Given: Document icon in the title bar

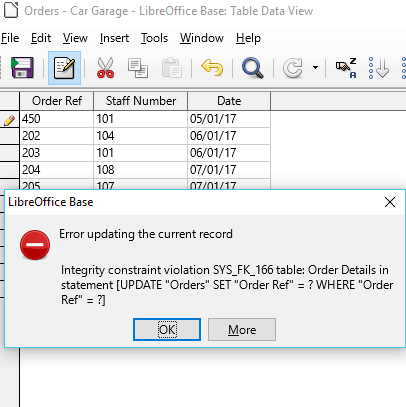Looking at the screenshot, I should point(11,10).
